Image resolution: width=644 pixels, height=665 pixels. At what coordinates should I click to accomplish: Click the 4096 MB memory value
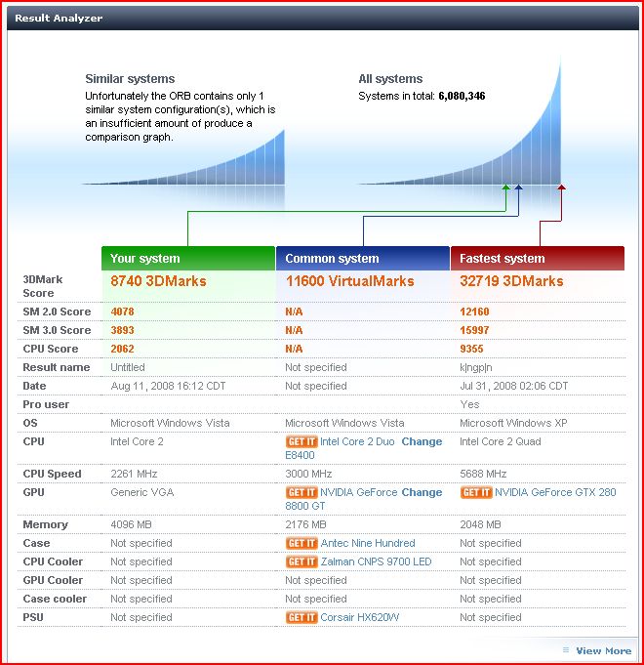tap(131, 524)
